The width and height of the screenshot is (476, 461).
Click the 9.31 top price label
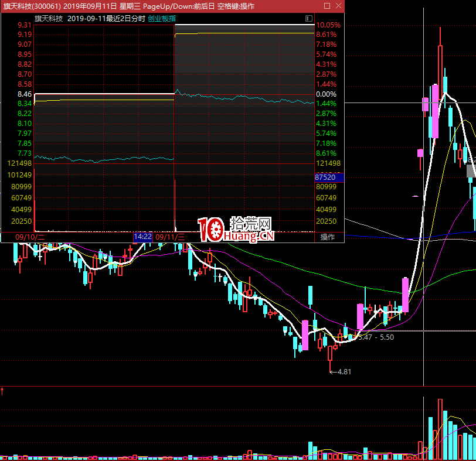click(25, 25)
